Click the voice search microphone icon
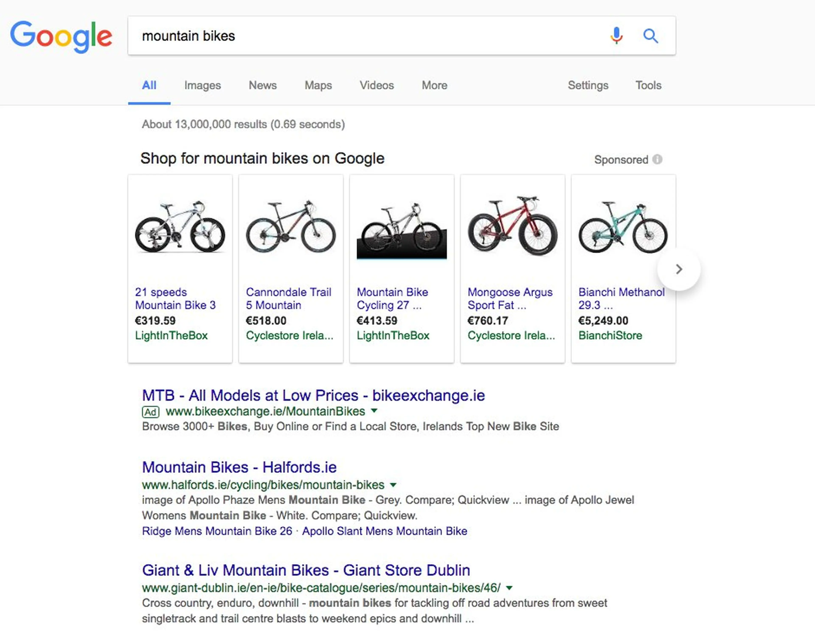The image size is (815, 644). (616, 36)
